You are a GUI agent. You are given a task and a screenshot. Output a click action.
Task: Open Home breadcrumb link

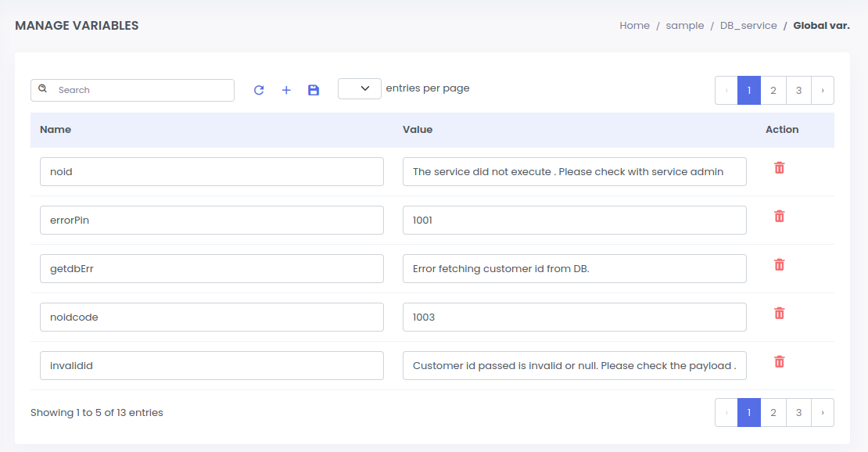click(634, 26)
